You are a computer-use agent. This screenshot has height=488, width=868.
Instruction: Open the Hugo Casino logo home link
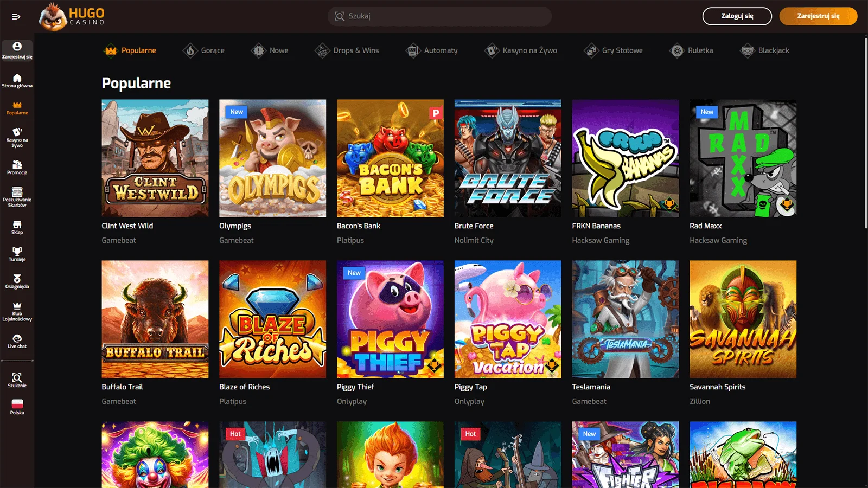click(72, 16)
